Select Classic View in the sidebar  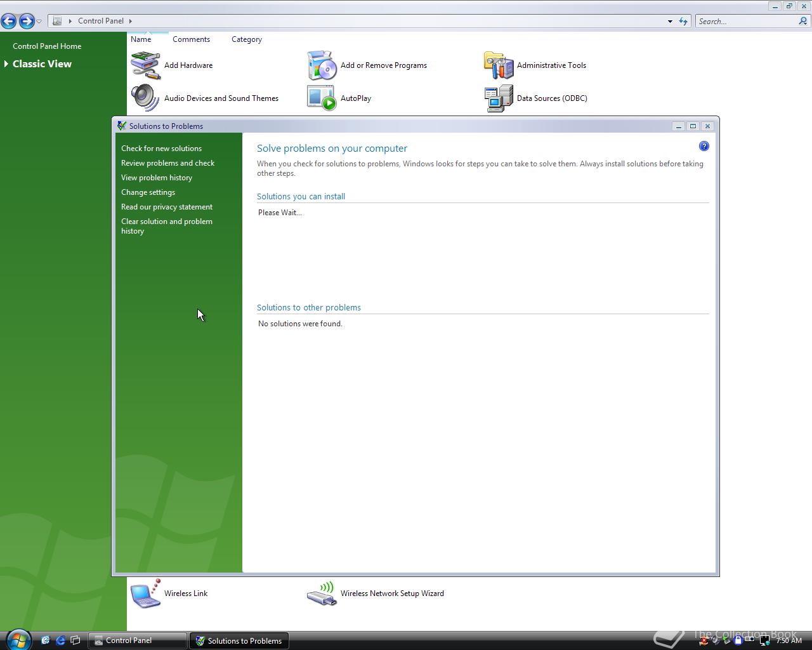pos(42,64)
